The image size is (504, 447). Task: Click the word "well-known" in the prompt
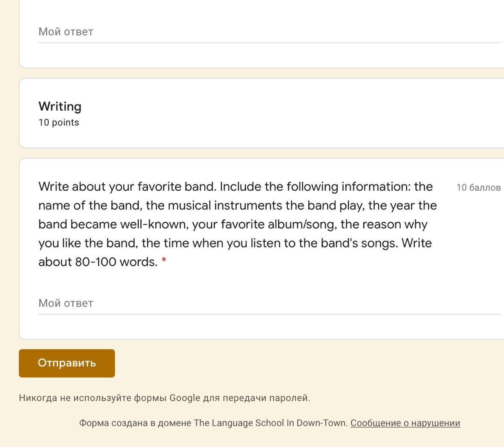(153, 224)
